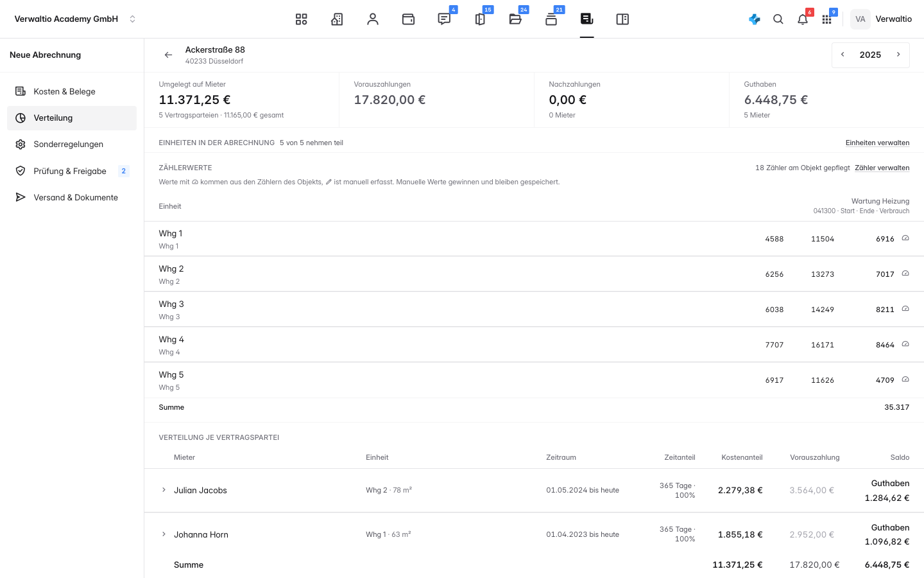This screenshot has width=924, height=578.
Task: Click the meter gauge icon in Whg 3 row
Action: [x=905, y=309]
